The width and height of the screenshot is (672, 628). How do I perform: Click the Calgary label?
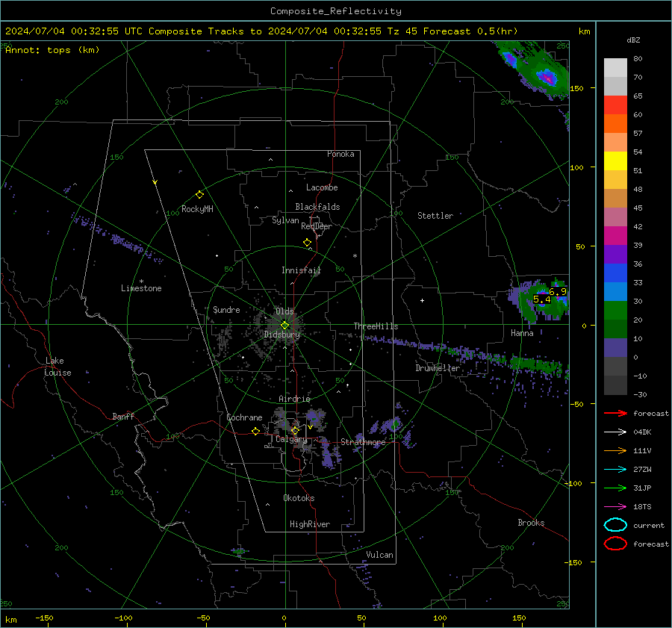click(291, 439)
